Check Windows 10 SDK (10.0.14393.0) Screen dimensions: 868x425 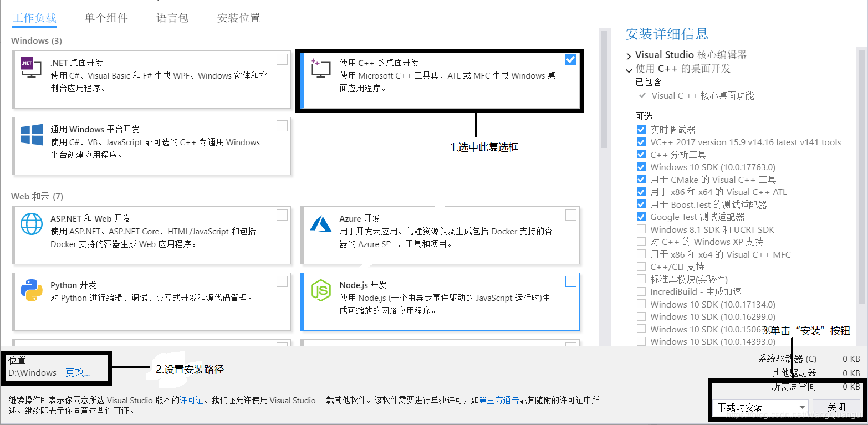pos(641,341)
